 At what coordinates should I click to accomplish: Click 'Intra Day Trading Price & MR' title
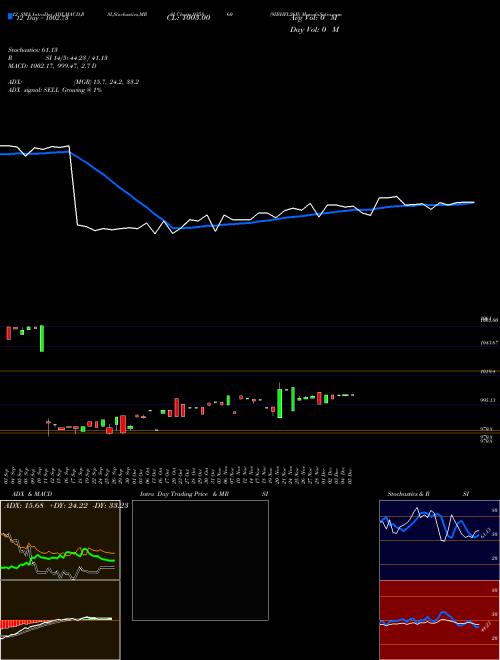184,494
